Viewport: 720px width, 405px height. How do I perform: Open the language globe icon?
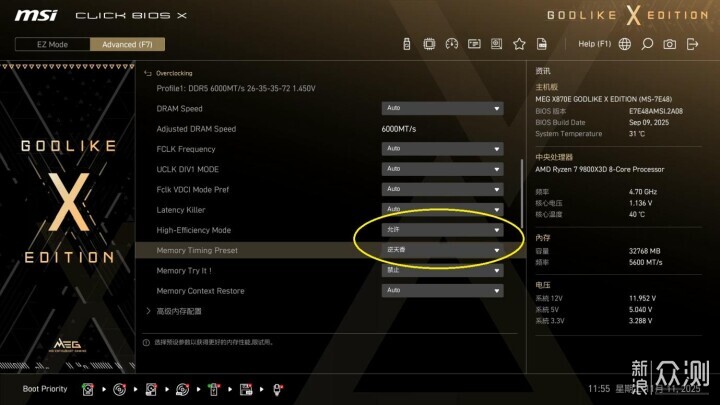tap(624, 44)
